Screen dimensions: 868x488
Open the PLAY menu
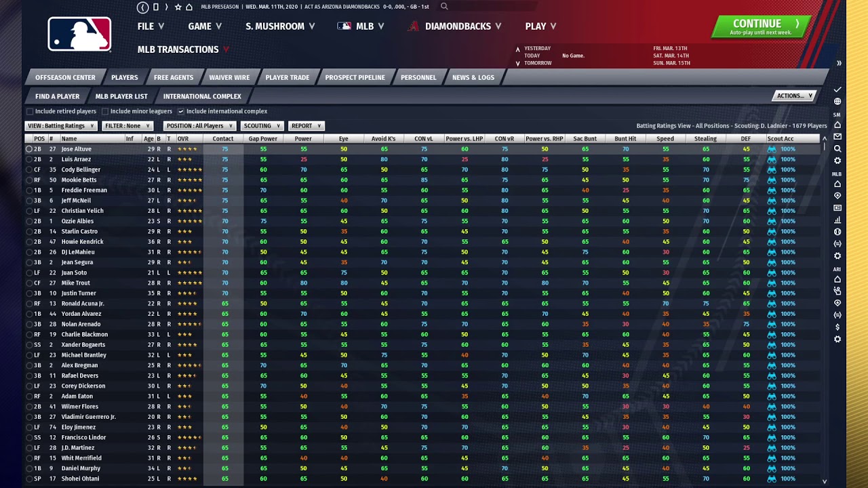(540, 26)
